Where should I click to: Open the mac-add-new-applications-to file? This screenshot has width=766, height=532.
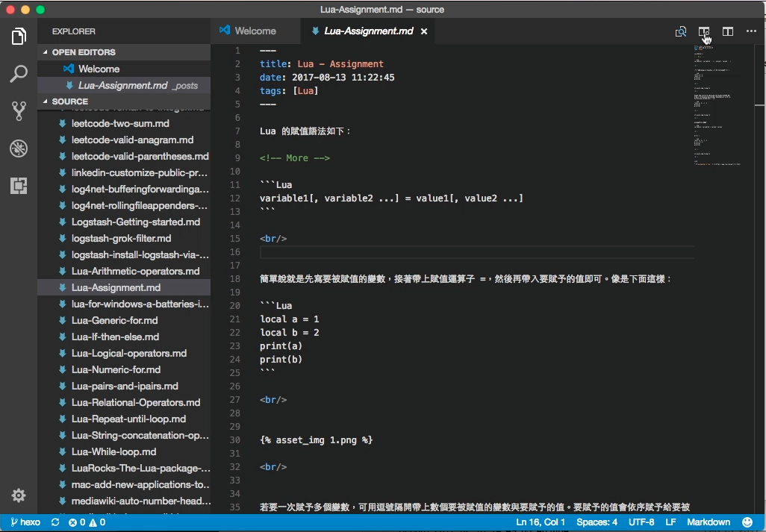(x=124, y=485)
